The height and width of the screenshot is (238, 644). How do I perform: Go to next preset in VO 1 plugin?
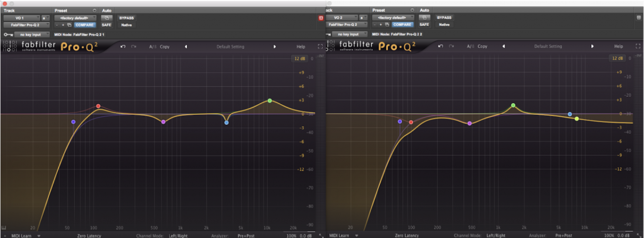click(274, 46)
